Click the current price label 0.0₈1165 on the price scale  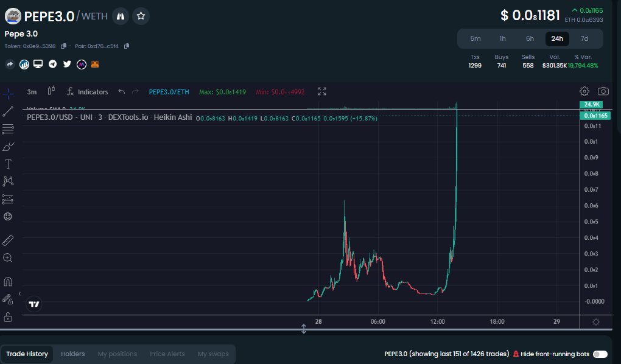pyautogui.click(x=595, y=116)
